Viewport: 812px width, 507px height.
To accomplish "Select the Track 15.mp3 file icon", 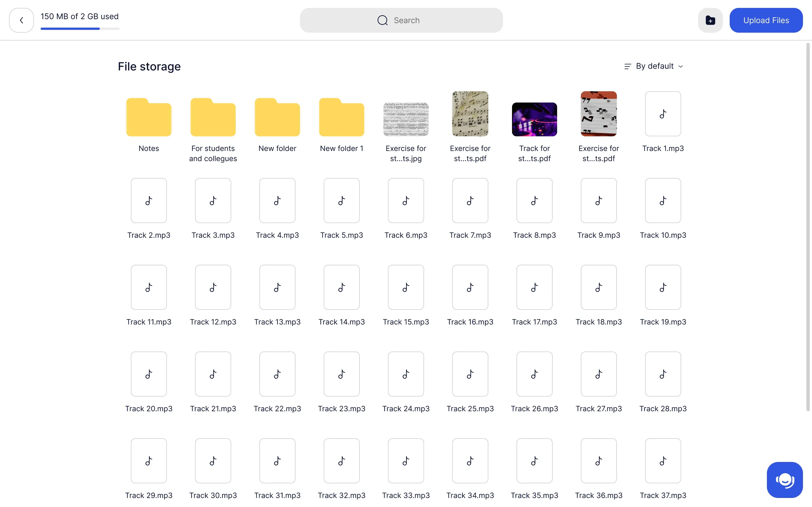I will coord(406,287).
